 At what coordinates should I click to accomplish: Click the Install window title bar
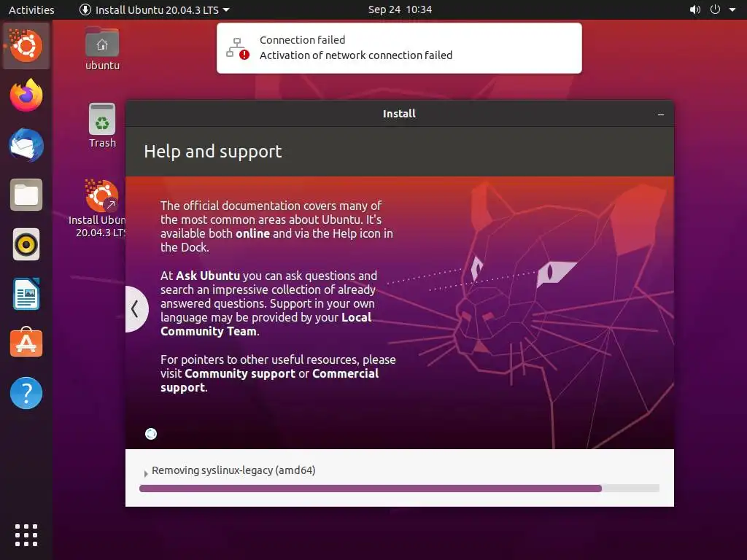(399, 114)
